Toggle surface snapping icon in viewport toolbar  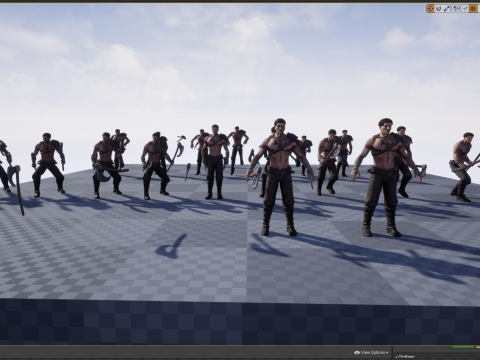point(465,8)
